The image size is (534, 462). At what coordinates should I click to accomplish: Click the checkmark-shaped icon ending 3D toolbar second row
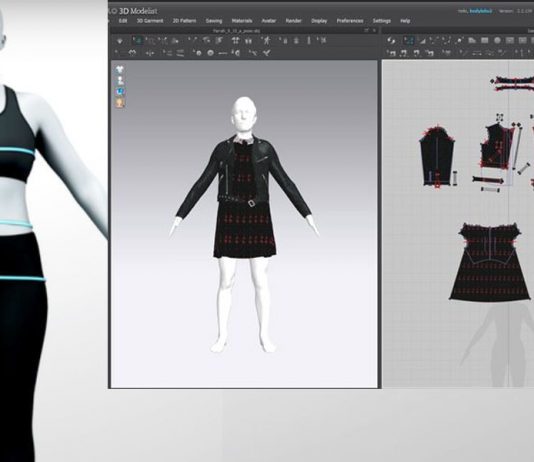(267, 53)
